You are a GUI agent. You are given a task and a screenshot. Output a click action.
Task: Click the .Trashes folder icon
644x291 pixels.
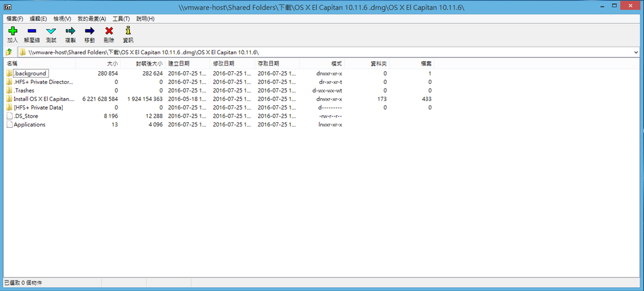(9, 91)
